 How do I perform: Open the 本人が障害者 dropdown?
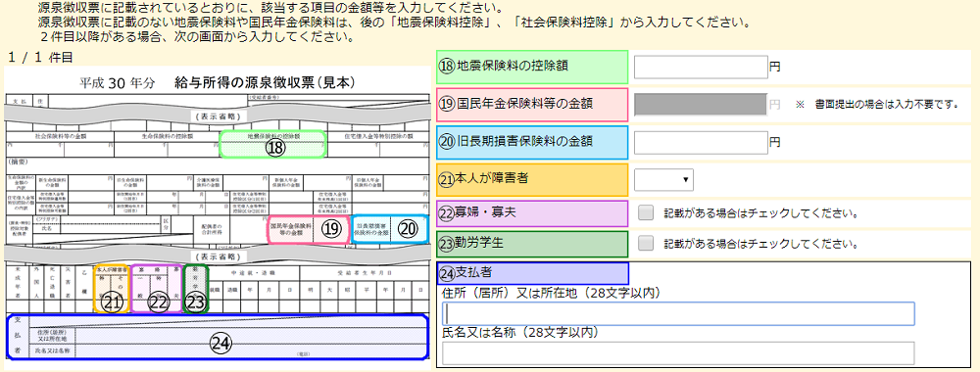[663, 179]
